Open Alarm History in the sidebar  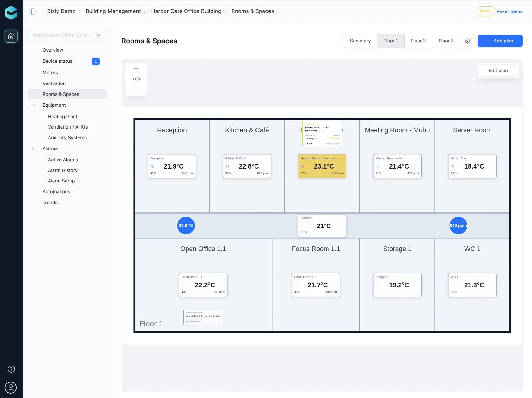63,170
